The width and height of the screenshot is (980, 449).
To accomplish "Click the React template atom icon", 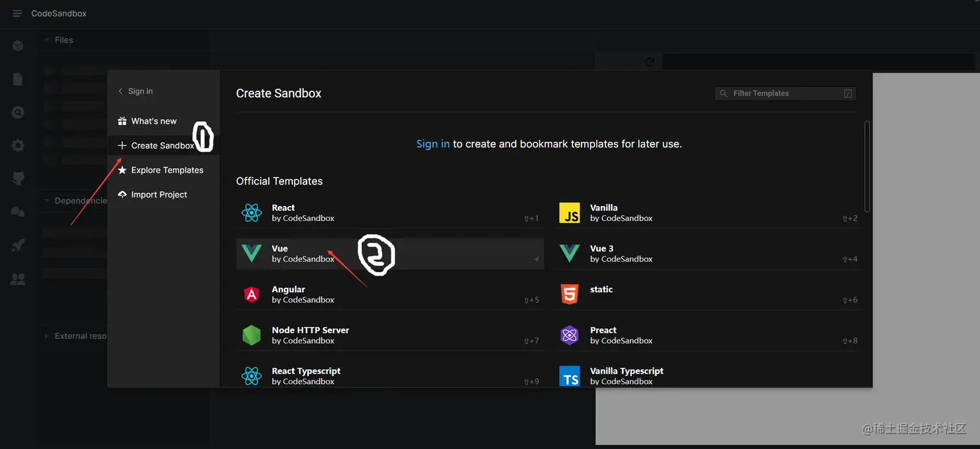I will coord(251,213).
